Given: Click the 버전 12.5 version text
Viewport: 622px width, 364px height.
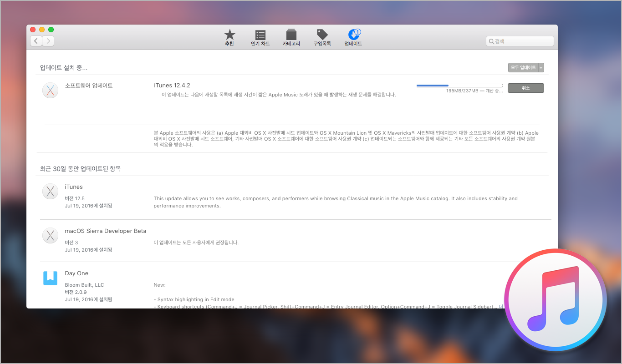Looking at the screenshot, I should point(75,198).
